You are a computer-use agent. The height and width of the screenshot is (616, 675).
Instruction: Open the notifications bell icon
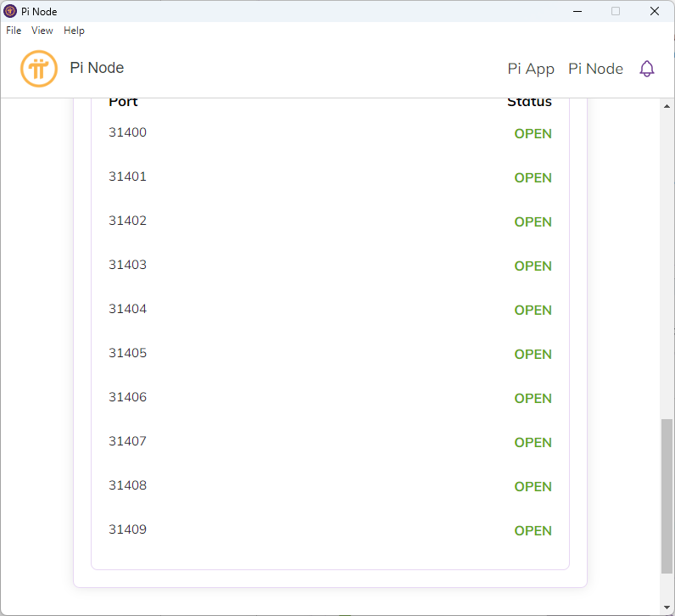tap(646, 69)
